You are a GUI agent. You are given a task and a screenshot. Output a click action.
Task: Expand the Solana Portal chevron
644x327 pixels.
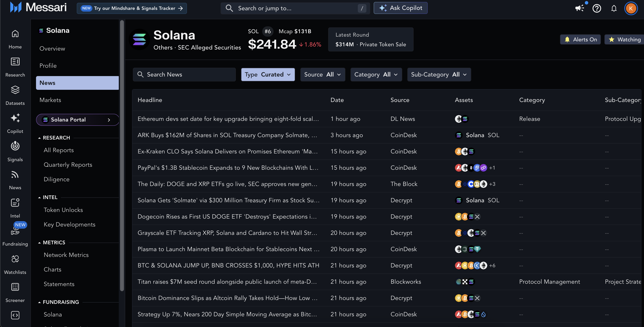[109, 120]
